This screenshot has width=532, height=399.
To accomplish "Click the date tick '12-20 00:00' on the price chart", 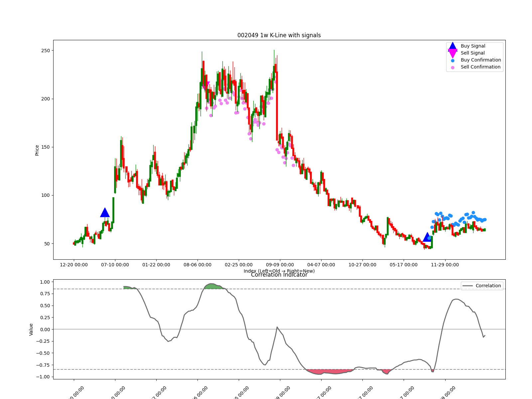I will [x=74, y=265].
